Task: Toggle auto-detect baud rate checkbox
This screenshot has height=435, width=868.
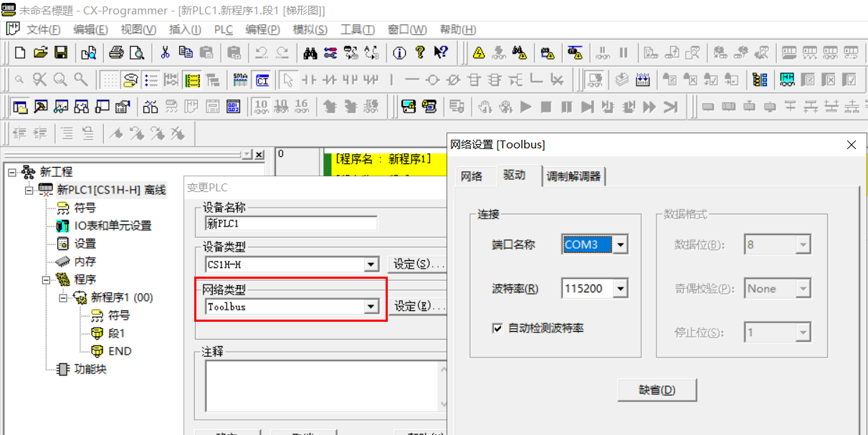Action: point(497,328)
